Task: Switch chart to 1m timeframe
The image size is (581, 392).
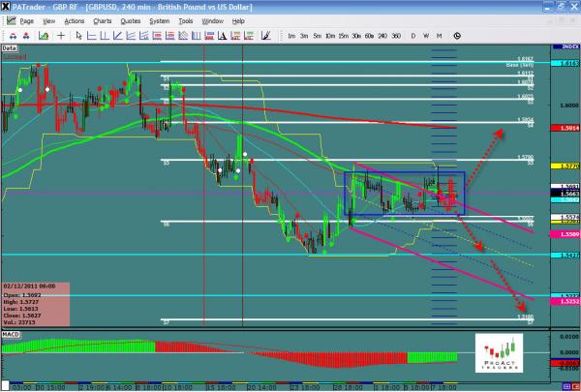Action: pos(291,36)
